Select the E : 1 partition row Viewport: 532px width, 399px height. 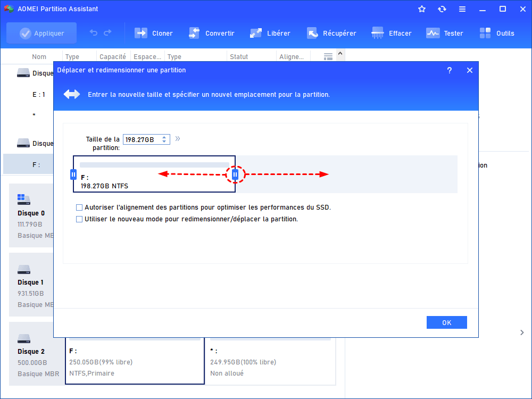pyautogui.click(x=29, y=95)
